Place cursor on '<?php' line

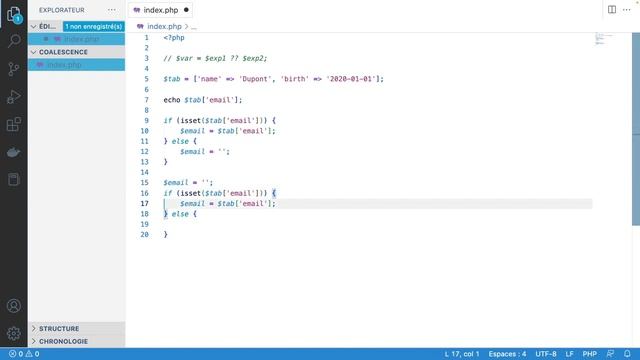click(x=174, y=38)
